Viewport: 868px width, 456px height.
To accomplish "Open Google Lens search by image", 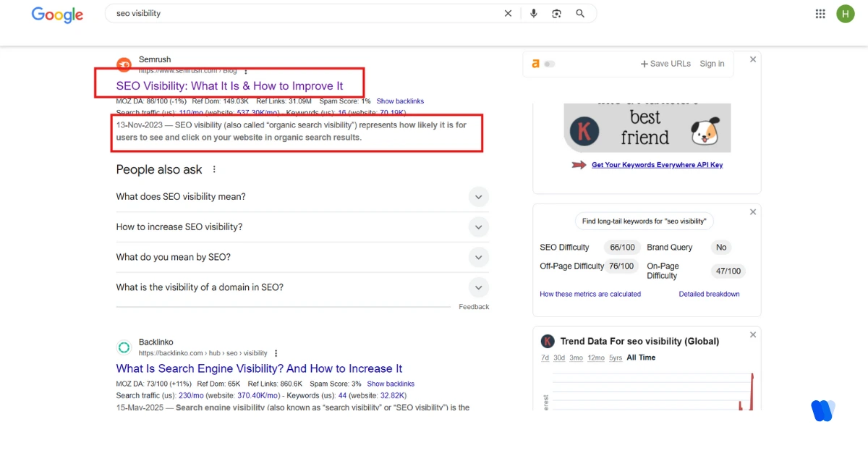I will click(556, 13).
